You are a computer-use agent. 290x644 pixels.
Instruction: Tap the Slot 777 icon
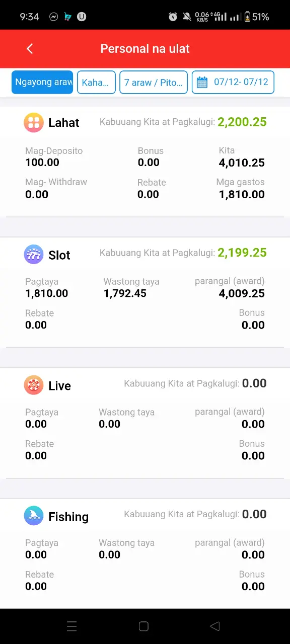[34, 255]
